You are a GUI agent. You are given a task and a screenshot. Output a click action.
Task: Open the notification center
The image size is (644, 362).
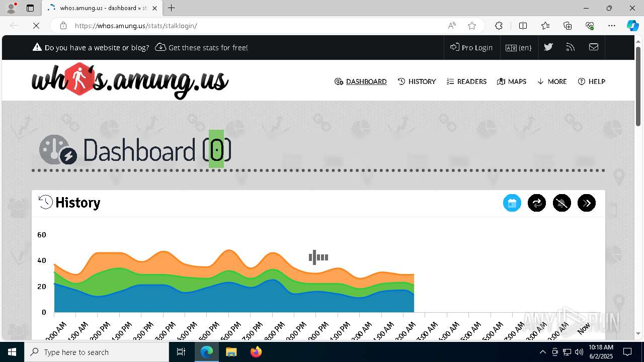coord(627,352)
